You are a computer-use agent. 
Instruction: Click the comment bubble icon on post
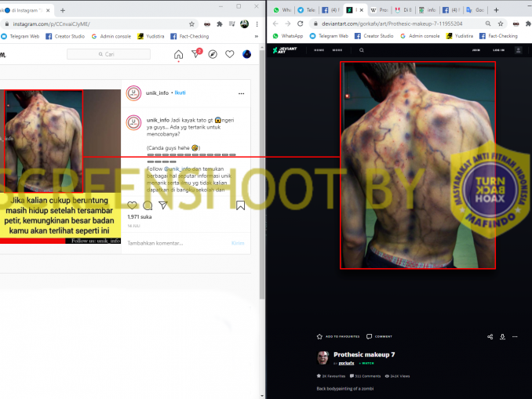click(148, 205)
